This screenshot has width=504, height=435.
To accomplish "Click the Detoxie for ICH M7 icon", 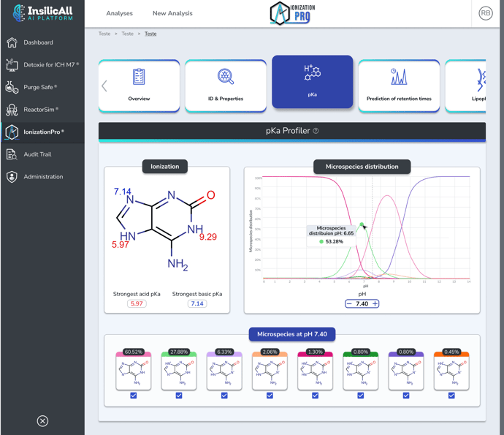I will click(x=12, y=65).
